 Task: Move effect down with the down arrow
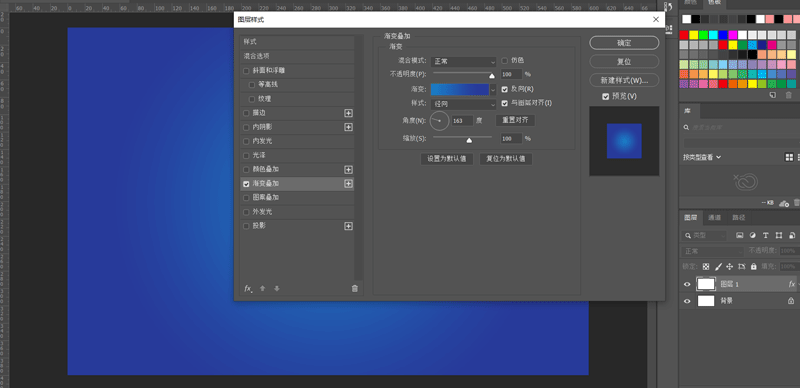(x=277, y=288)
